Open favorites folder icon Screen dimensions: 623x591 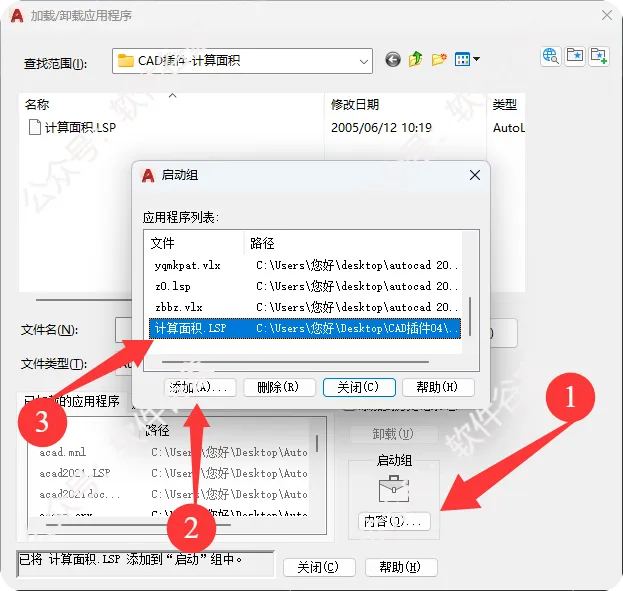575,56
